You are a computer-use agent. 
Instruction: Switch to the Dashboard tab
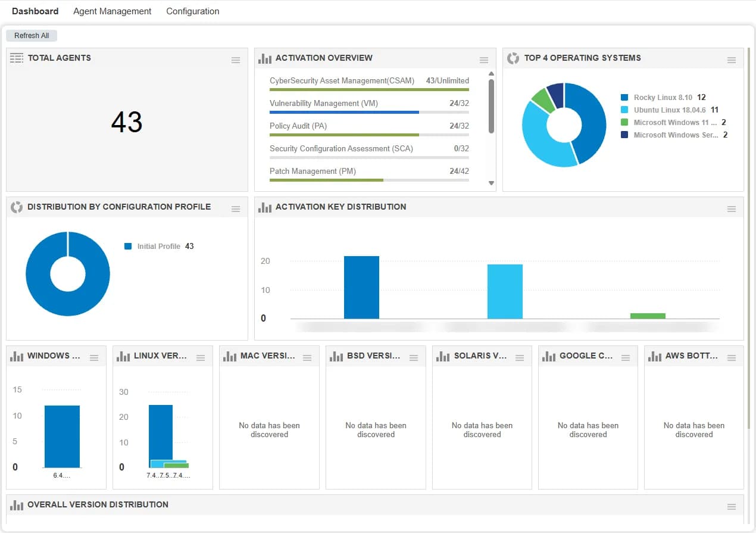tap(35, 11)
